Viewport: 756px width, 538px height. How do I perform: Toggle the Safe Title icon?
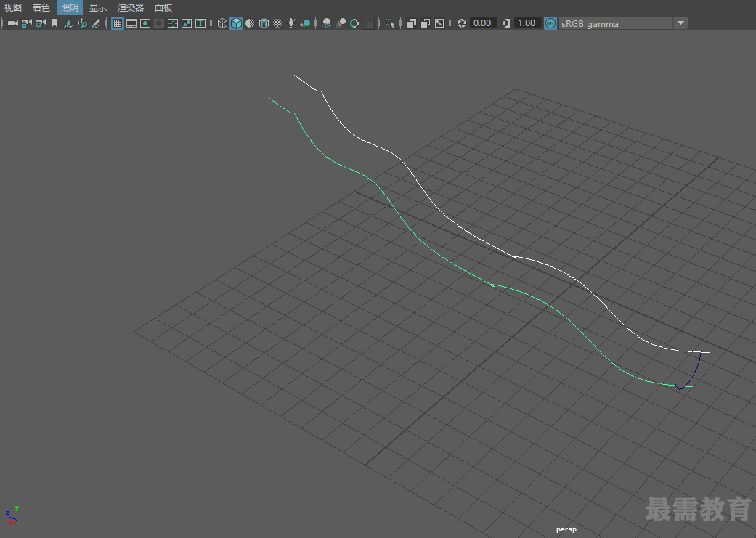coord(200,23)
